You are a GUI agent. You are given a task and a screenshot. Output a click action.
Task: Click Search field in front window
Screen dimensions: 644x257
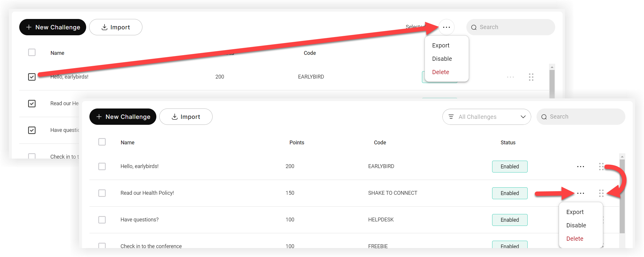(x=581, y=117)
